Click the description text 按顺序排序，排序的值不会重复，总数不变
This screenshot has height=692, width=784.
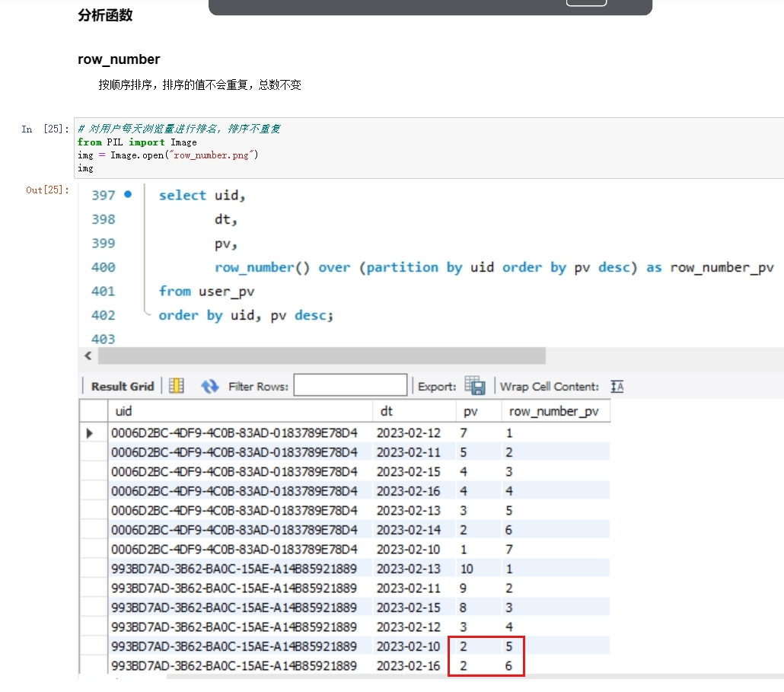pyautogui.click(x=199, y=85)
